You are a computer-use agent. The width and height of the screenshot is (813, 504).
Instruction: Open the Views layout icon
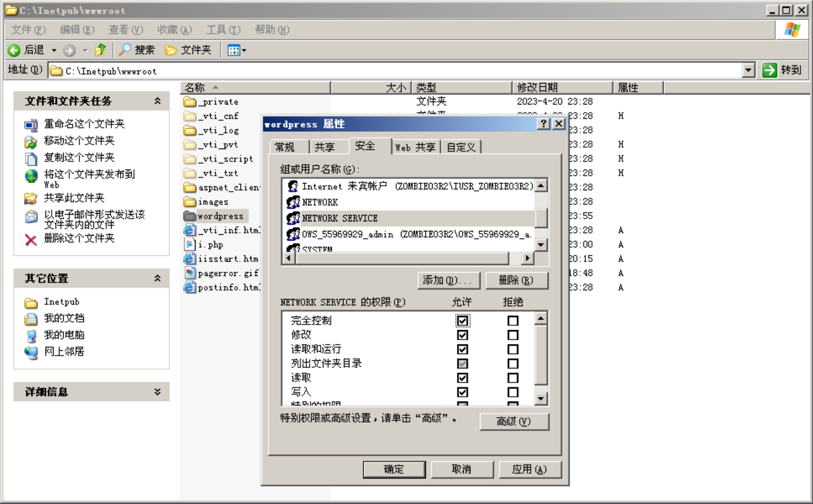pos(233,50)
